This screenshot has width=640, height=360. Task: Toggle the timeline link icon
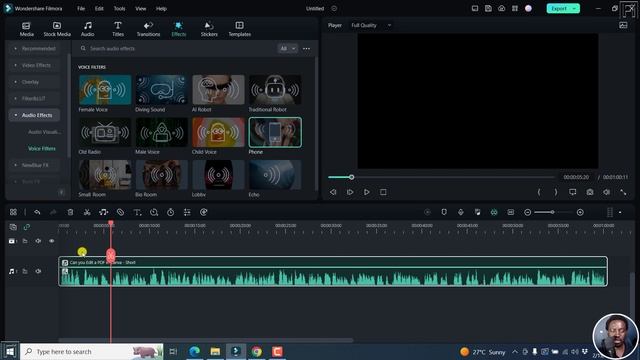[x=27, y=227]
